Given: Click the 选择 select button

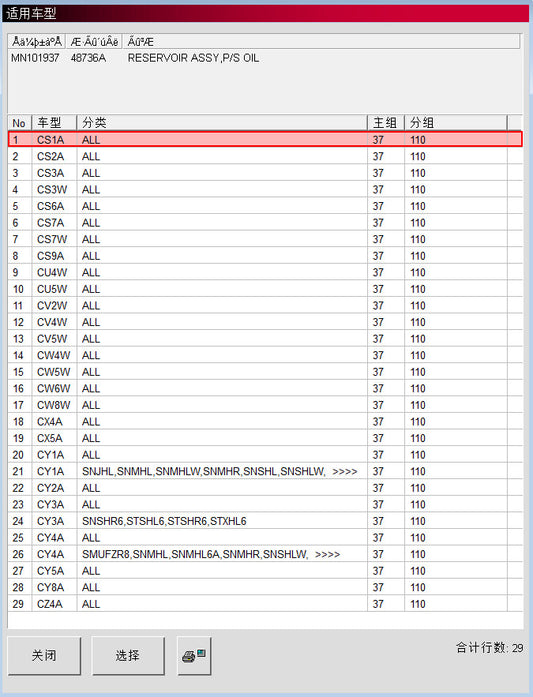Looking at the screenshot, I should click(128, 655).
